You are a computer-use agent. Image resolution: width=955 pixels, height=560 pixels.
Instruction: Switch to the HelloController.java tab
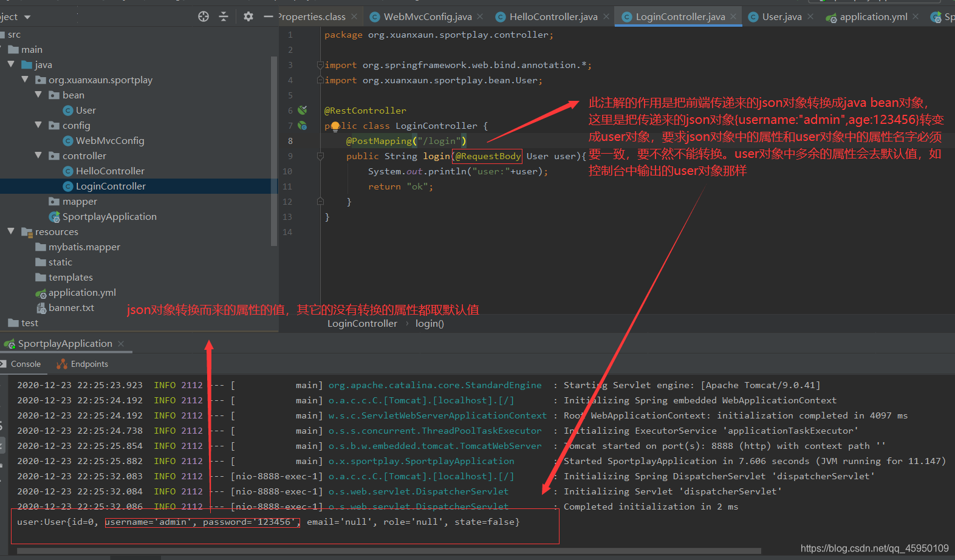(x=553, y=17)
